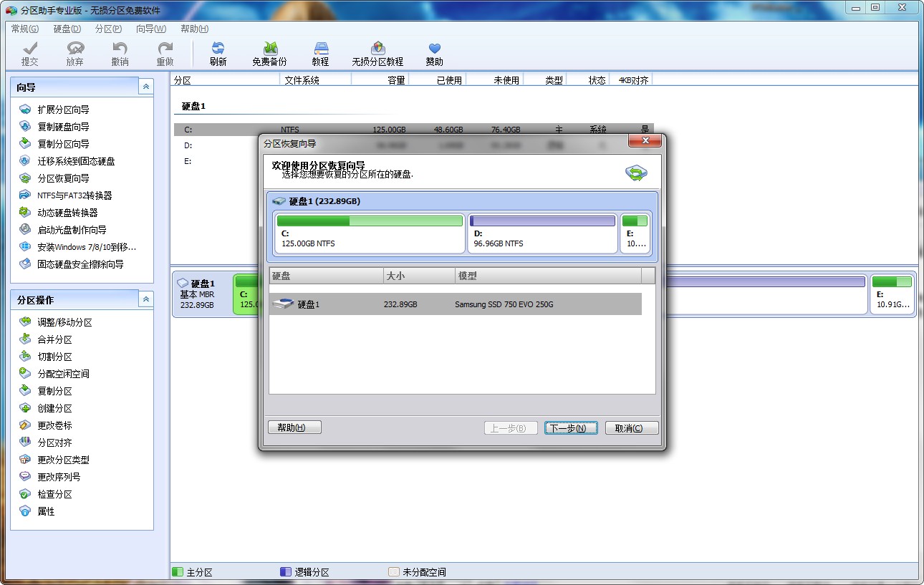Collapse the 分区操作 panel
Image resolution: width=924 pixels, height=585 pixels.
pos(146,299)
